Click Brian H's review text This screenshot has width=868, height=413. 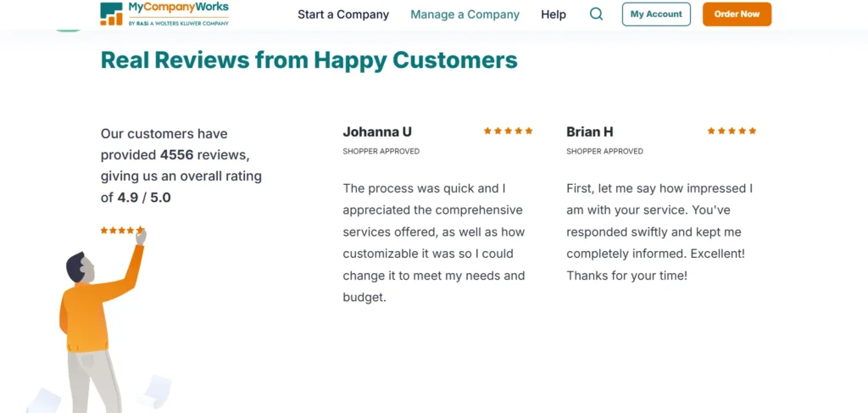[659, 232]
